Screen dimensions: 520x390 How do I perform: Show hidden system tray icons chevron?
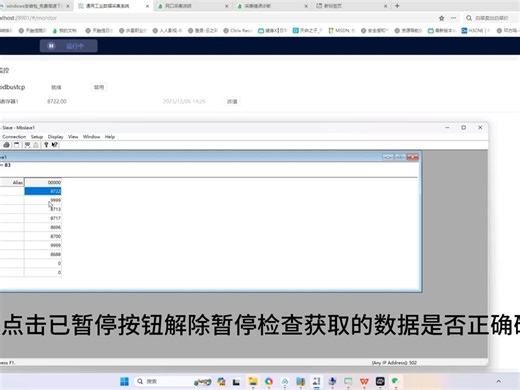coord(499,381)
